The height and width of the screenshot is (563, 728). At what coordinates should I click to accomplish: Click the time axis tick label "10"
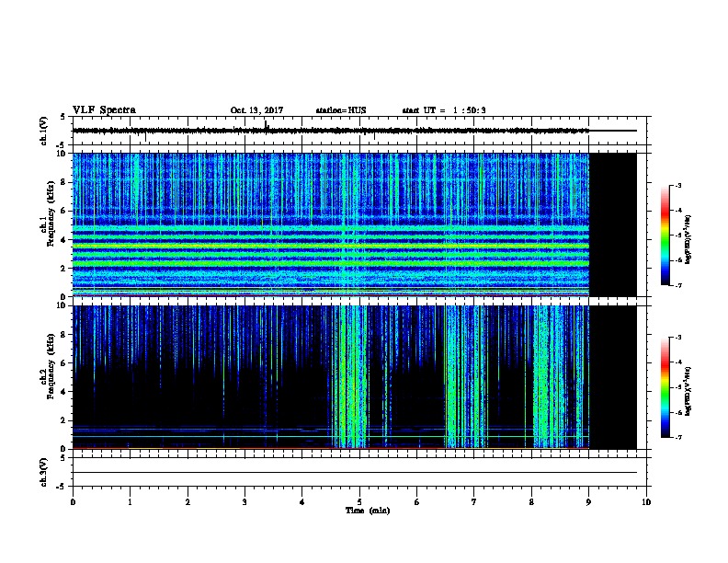tap(646, 502)
